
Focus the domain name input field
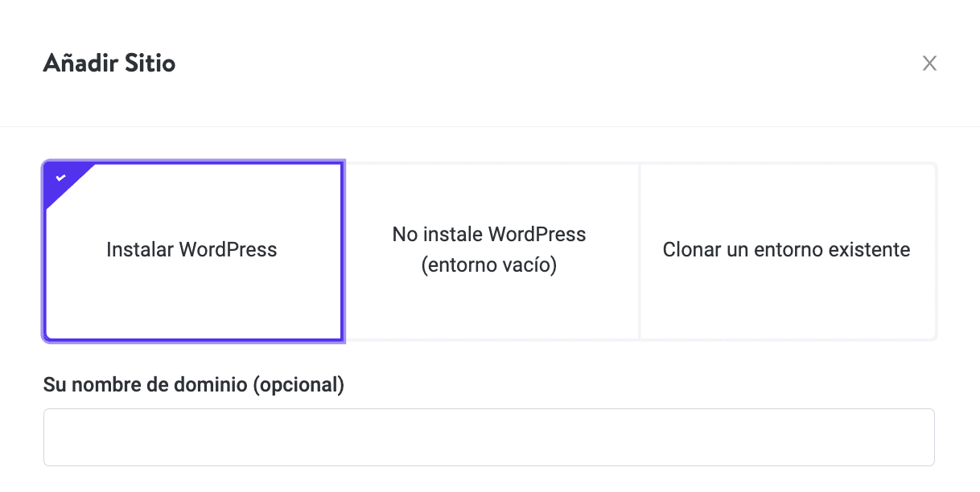[488, 437]
